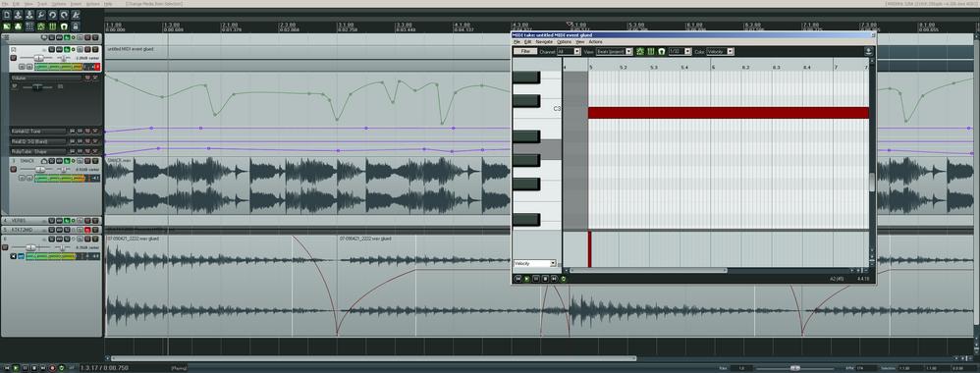The image size is (980, 373).
Task: Click the pause button in MIDI editor transport
Action: pyautogui.click(x=535, y=278)
